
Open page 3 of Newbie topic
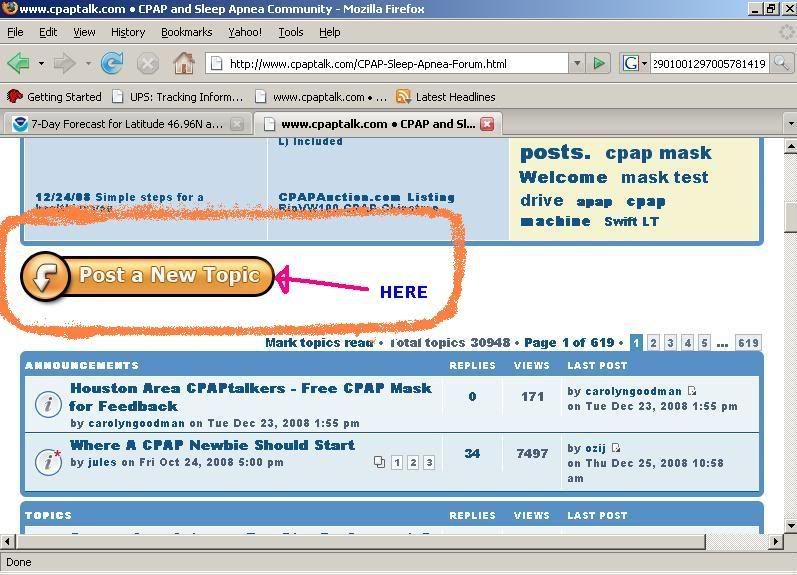(430, 462)
